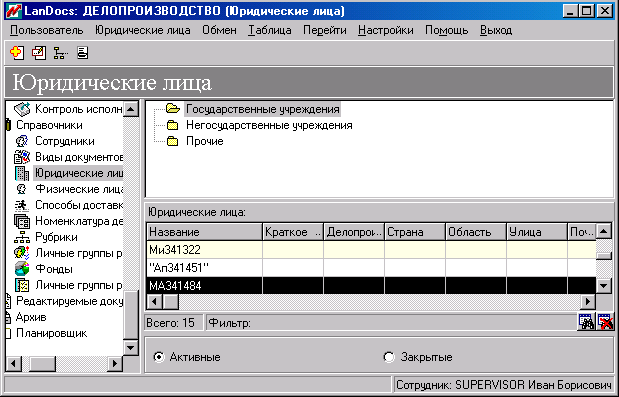Click the Физические лица head icon
Image resolution: width=619 pixels, height=397 pixels.
point(22,189)
